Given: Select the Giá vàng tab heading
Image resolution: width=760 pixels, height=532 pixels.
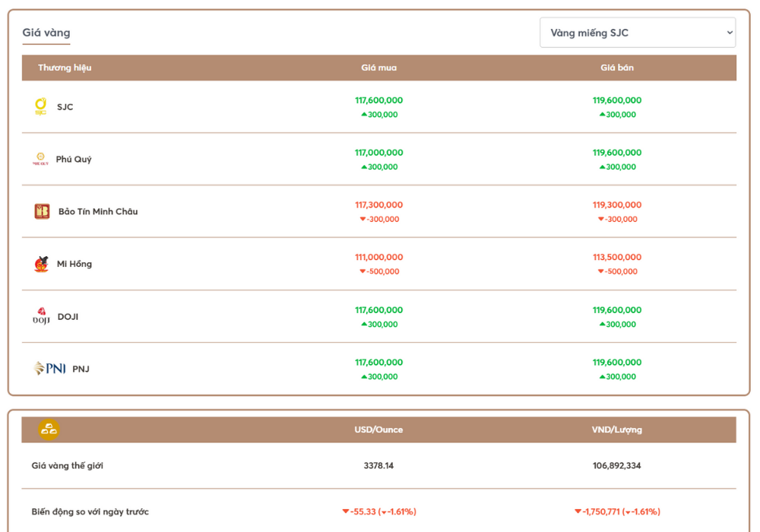Looking at the screenshot, I should tap(46, 33).
